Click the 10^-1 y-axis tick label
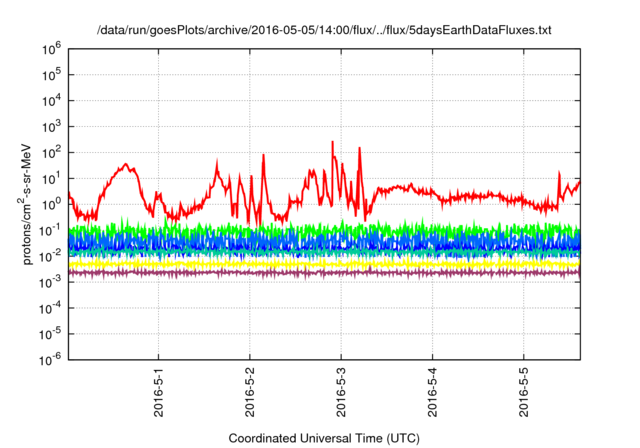Image resolution: width=640 pixels, height=448 pixels. click(x=51, y=230)
